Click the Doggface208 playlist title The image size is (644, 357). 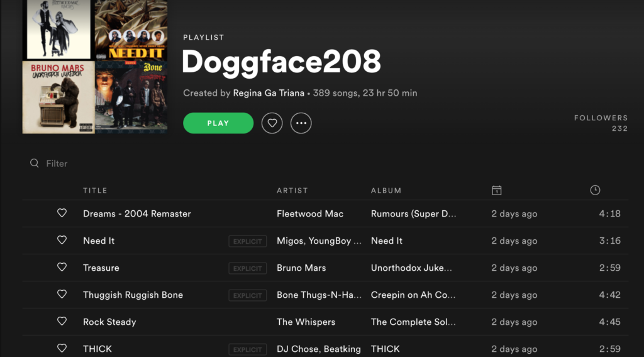click(281, 62)
